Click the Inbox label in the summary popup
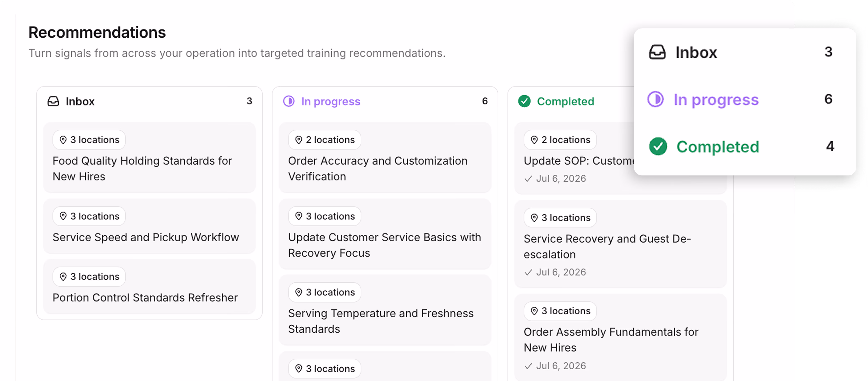Viewport: 868px width, 381px height. (696, 52)
